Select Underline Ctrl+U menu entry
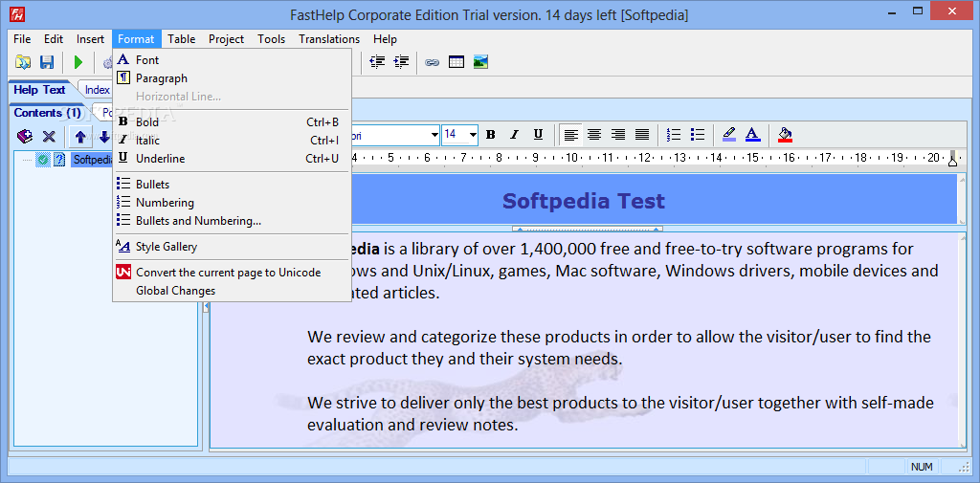The width and height of the screenshot is (980, 483). [232, 158]
